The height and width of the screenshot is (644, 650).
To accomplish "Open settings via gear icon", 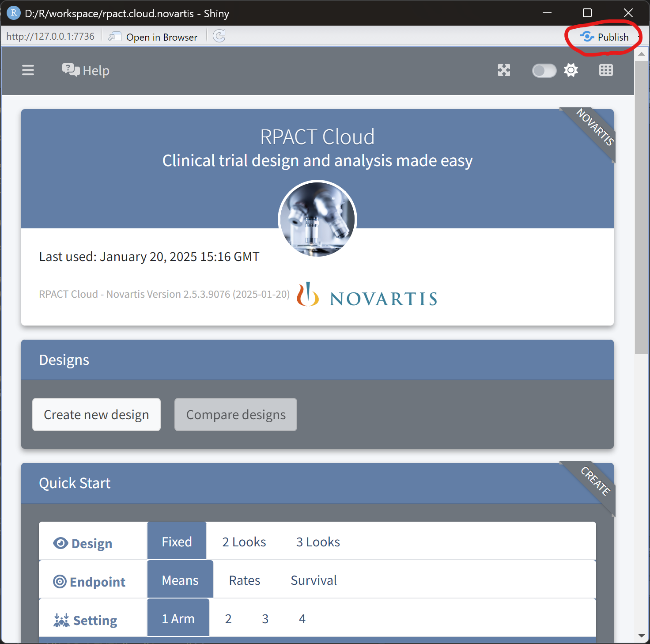I will coord(571,70).
